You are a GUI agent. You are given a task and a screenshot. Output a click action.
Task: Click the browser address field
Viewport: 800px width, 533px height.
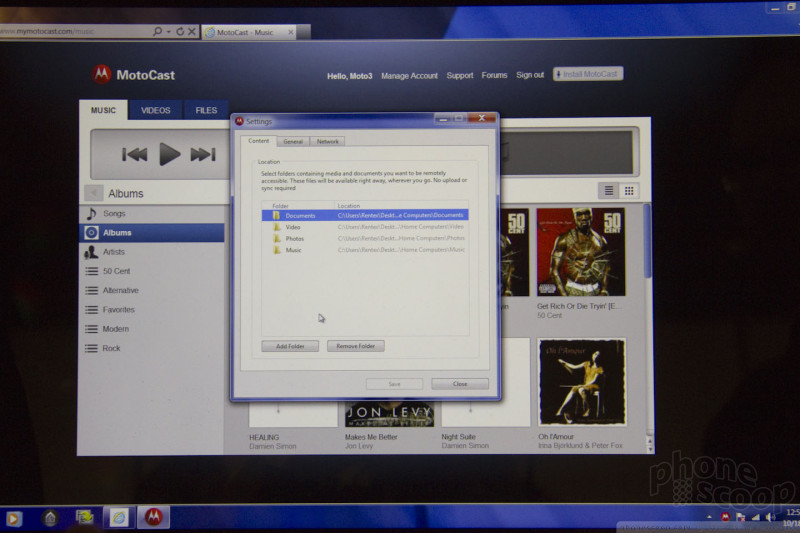pos(77,32)
